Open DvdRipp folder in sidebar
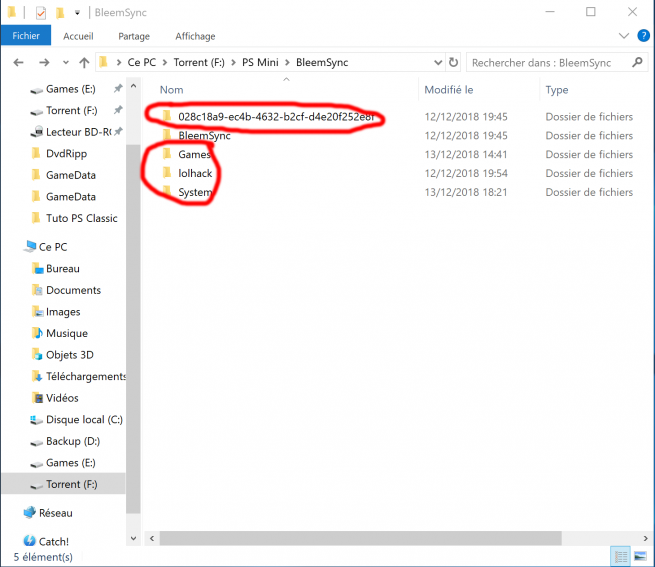The height and width of the screenshot is (567, 655). point(66,153)
